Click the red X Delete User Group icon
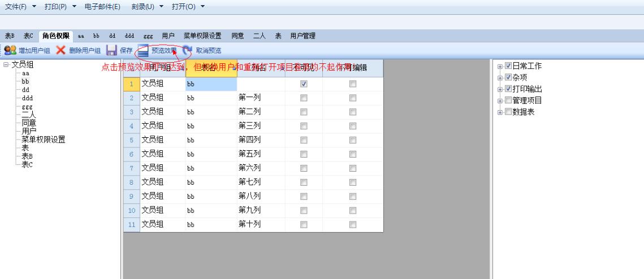Viewport: 644px width, 279px height. (x=61, y=51)
